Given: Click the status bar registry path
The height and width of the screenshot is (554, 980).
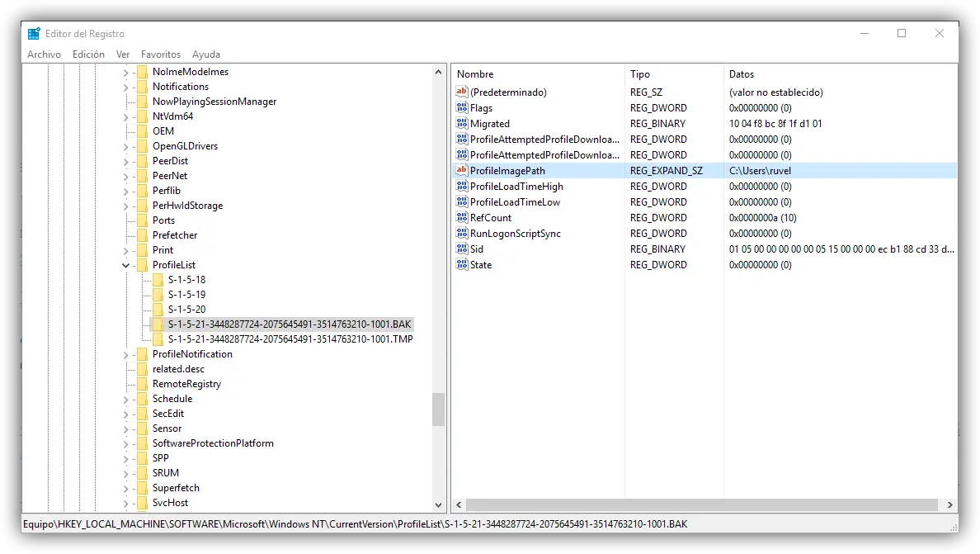Looking at the screenshot, I should [355, 524].
